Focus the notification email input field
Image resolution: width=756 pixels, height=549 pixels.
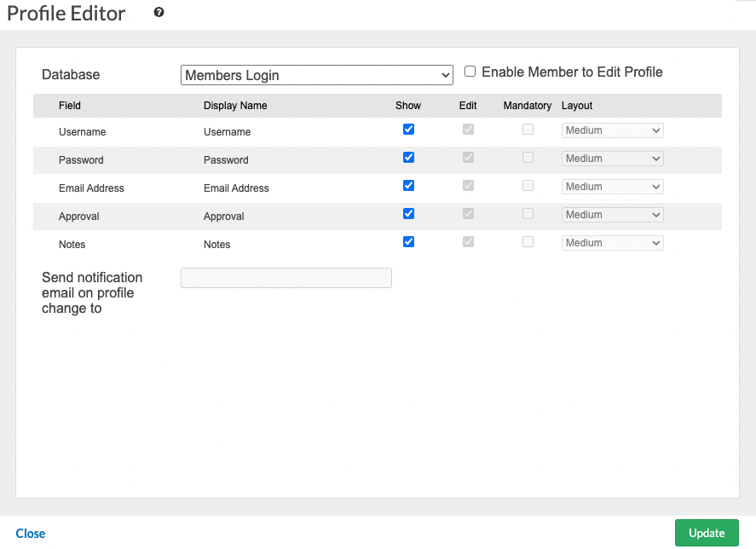pyautogui.click(x=286, y=278)
